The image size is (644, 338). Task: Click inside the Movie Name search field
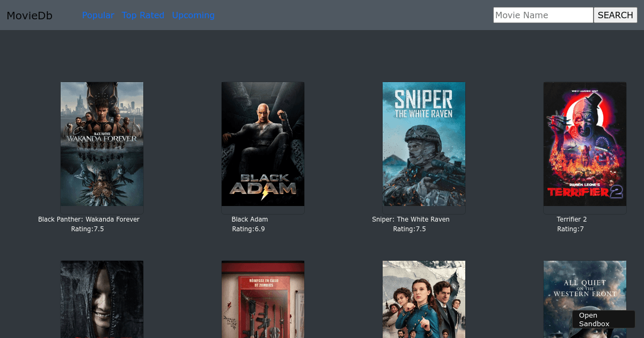[543, 15]
